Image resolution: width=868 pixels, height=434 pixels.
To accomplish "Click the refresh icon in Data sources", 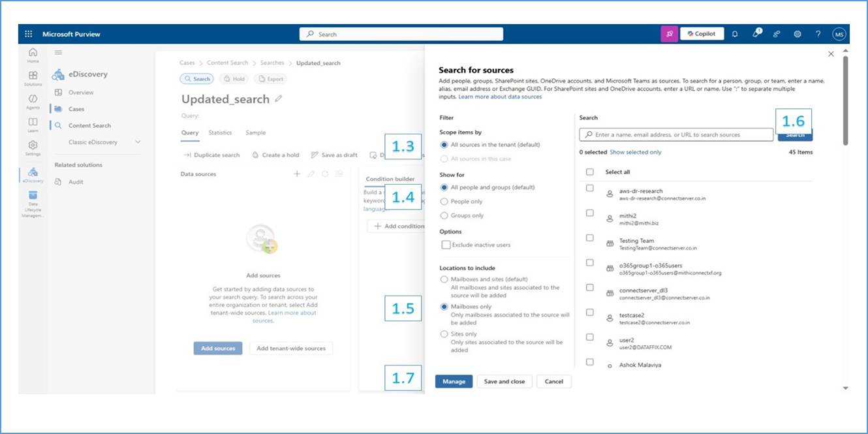I will point(325,174).
